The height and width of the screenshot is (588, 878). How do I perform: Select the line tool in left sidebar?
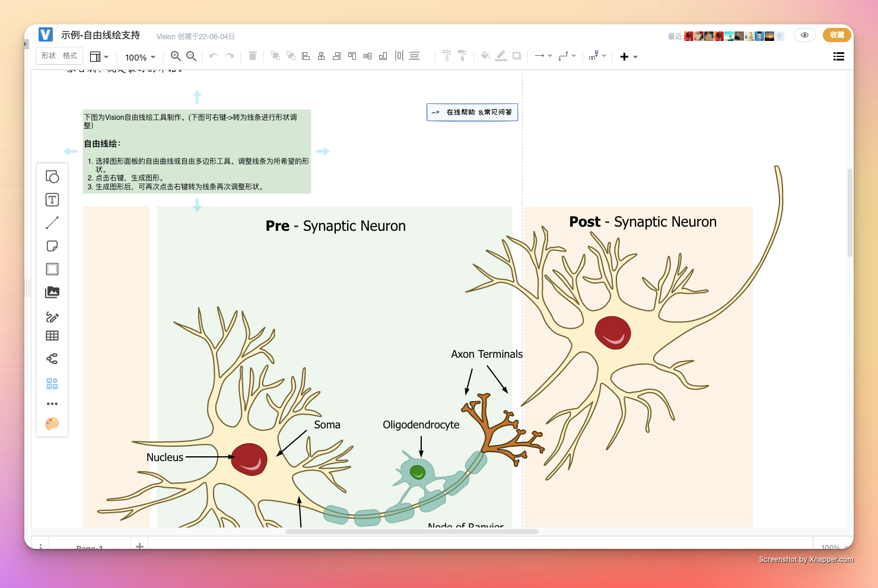click(x=52, y=223)
